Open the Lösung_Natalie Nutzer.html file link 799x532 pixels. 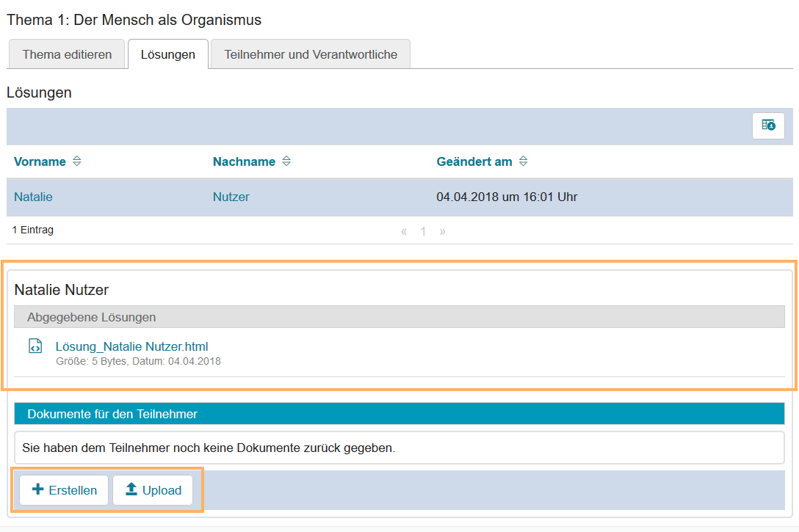click(131, 346)
